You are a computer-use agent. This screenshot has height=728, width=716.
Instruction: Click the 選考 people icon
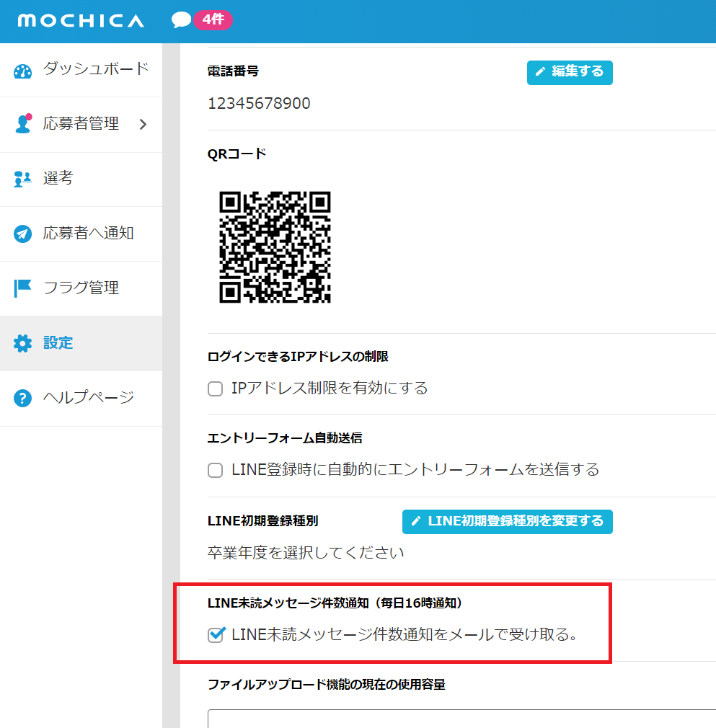coord(23,179)
